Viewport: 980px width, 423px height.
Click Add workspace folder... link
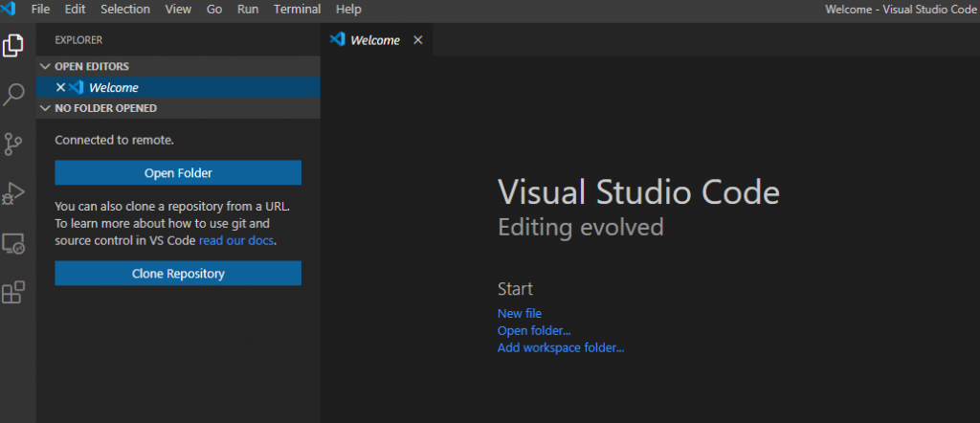click(561, 348)
